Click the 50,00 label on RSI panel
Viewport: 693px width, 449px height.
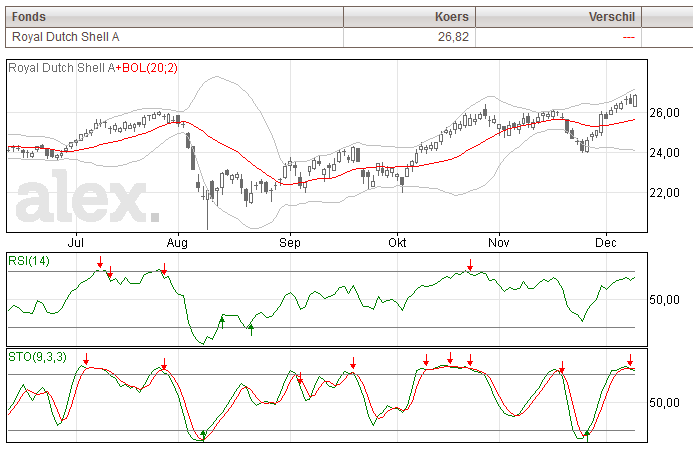tap(664, 300)
